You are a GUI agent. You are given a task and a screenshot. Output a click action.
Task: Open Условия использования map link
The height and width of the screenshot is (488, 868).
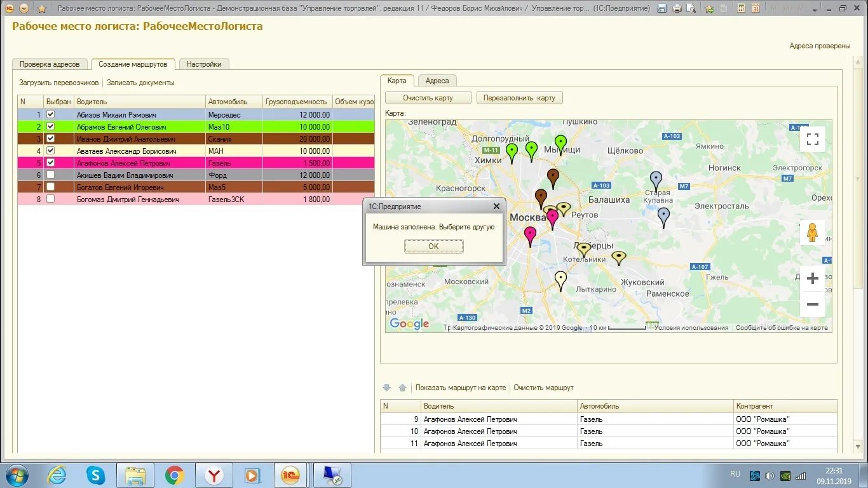(x=691, y=328)
